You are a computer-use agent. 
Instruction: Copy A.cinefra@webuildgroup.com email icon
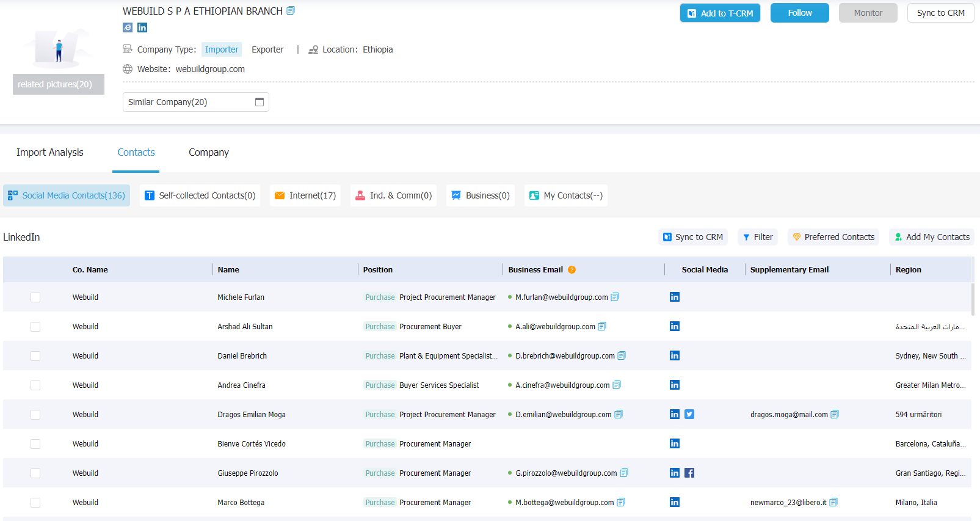(x=617, y=385)
